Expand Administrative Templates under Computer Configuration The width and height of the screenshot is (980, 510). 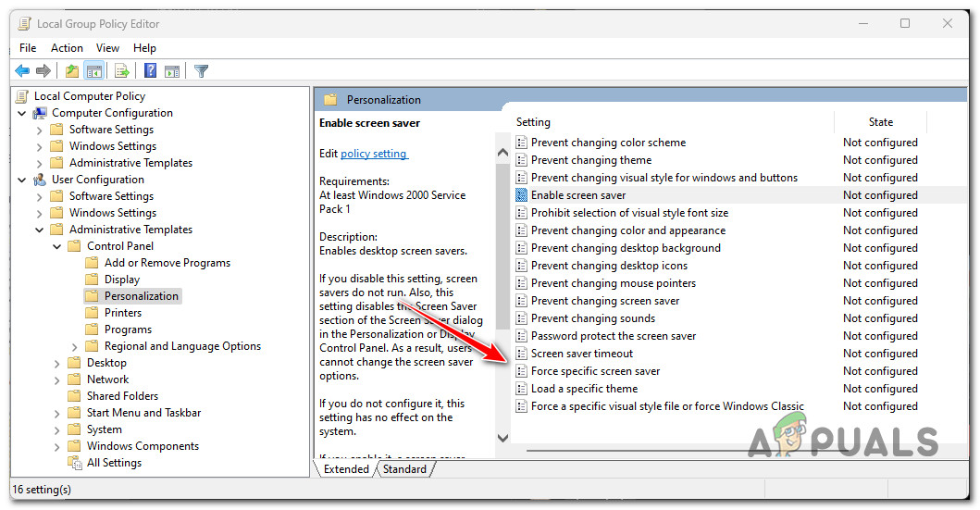click(x=40, y=163)
